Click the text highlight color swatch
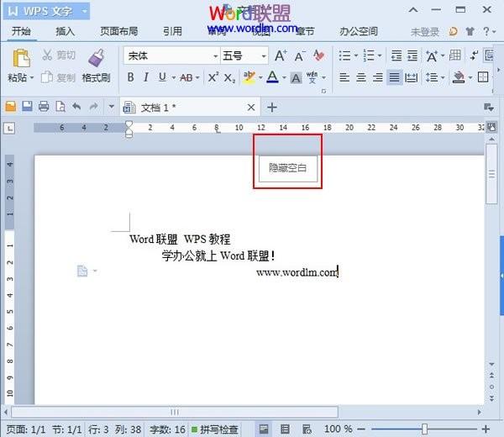This screenshot has width=504, height=437. [249, 77]
